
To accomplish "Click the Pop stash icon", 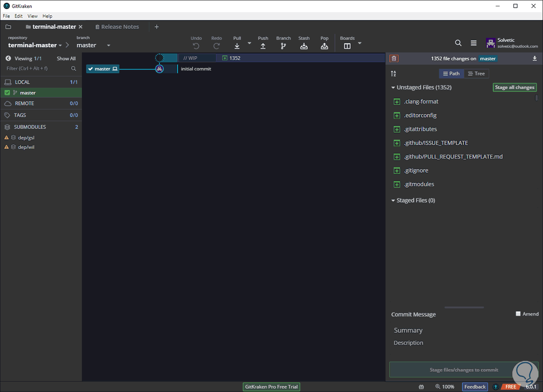I will pyautogui.click(x=324, y=46).
